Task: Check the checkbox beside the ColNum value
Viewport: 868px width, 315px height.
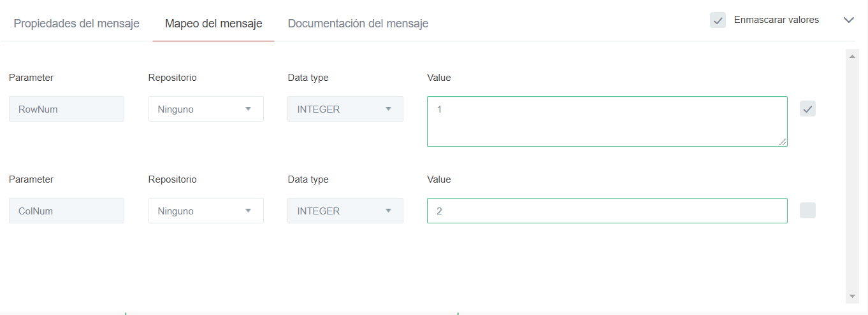Action: coord(807,211)
